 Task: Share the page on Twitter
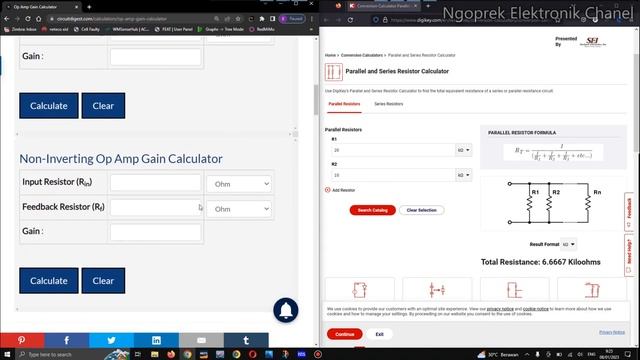[x=111, y=340]
